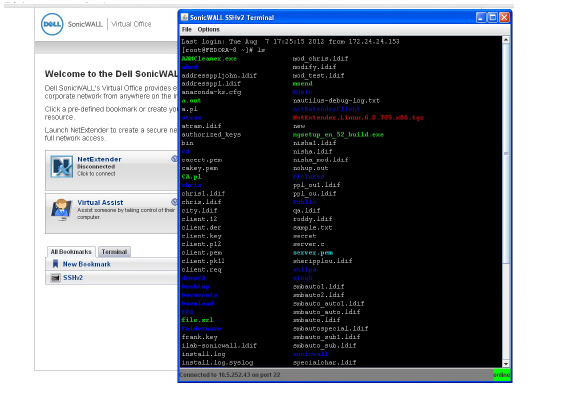Open the Options menu in terminal
This screenshot has height=411, width=576.
click(x=208, y=29)
